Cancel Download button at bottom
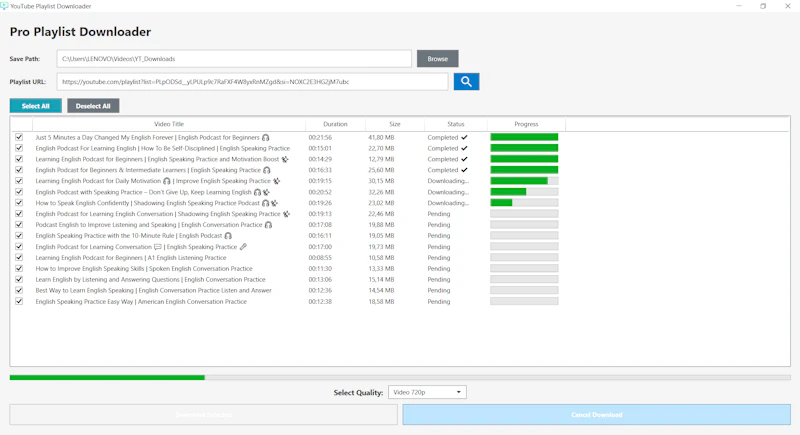This screenshot has height=435, width=800. pyautogui.click(x=596, y=415)
